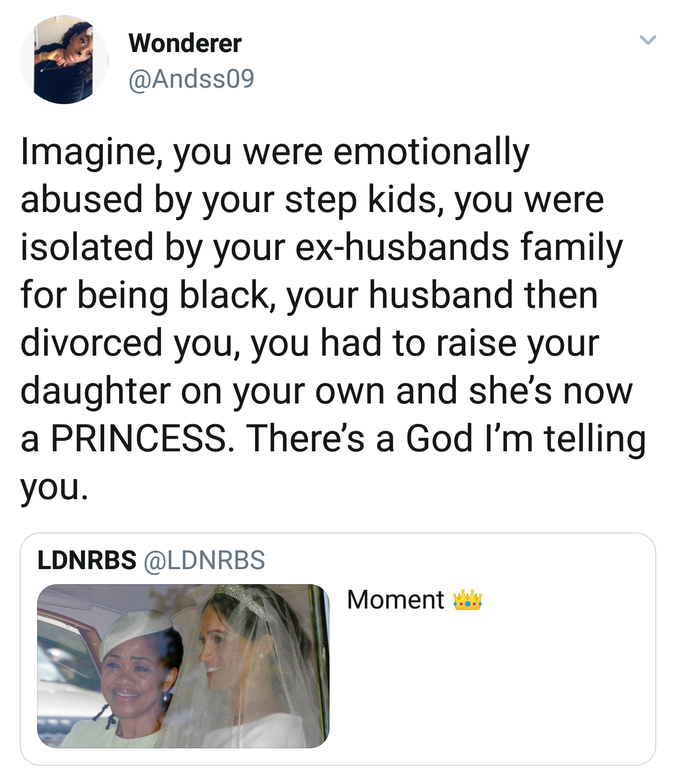Click the word Moment in quoted tweet
This screenshot has width=676, height=784.
pos(395,600)
